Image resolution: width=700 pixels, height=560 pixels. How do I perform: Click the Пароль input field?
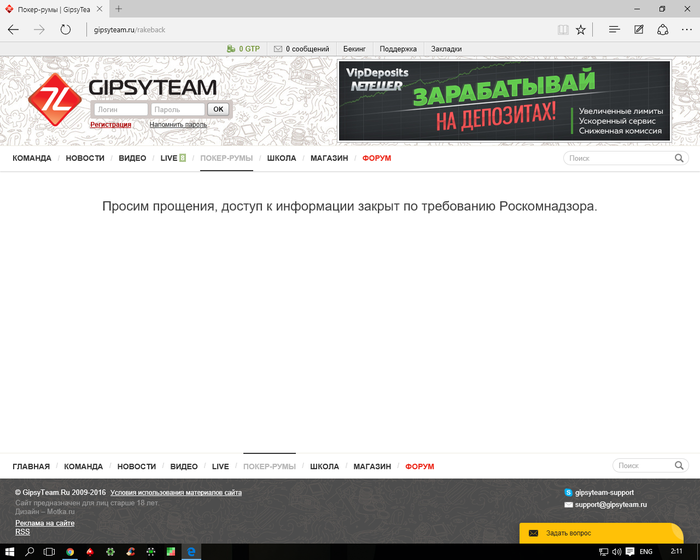178,109
